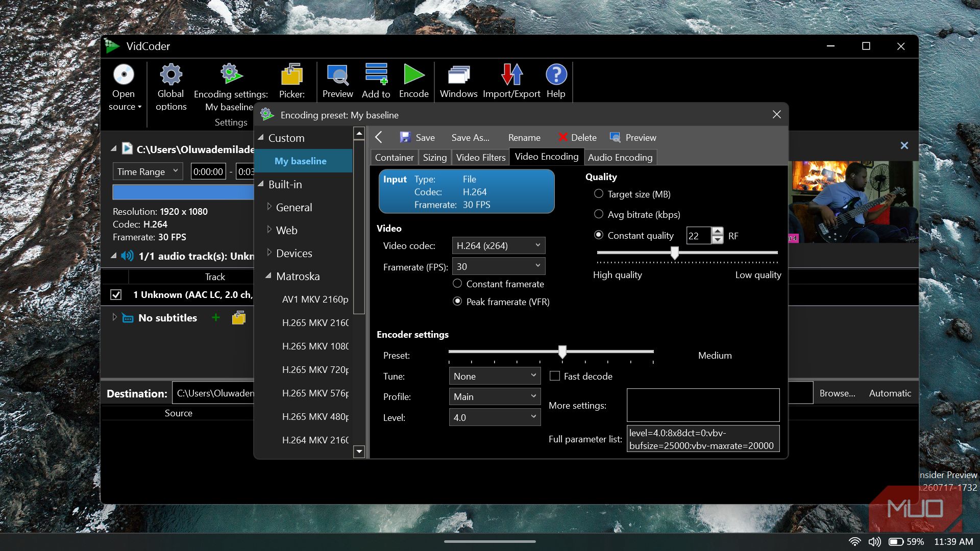Open the Windows menu icon
Image resolution: width=980 pixels, height=551 pixels.
(x=458, y=74)
